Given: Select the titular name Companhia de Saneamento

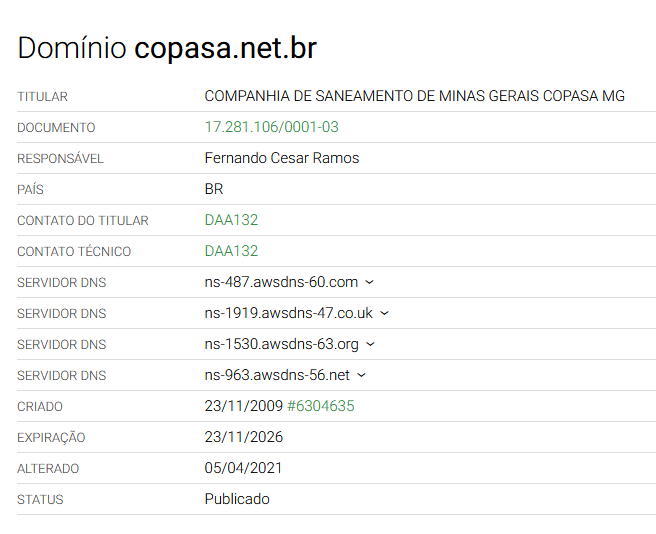Looking at the screenshot, I should click(414, 96).
